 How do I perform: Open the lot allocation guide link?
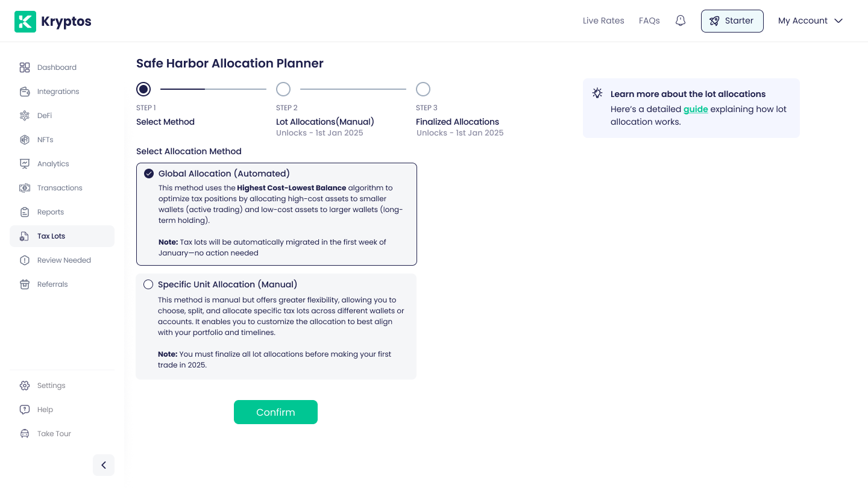pos(696,109)
